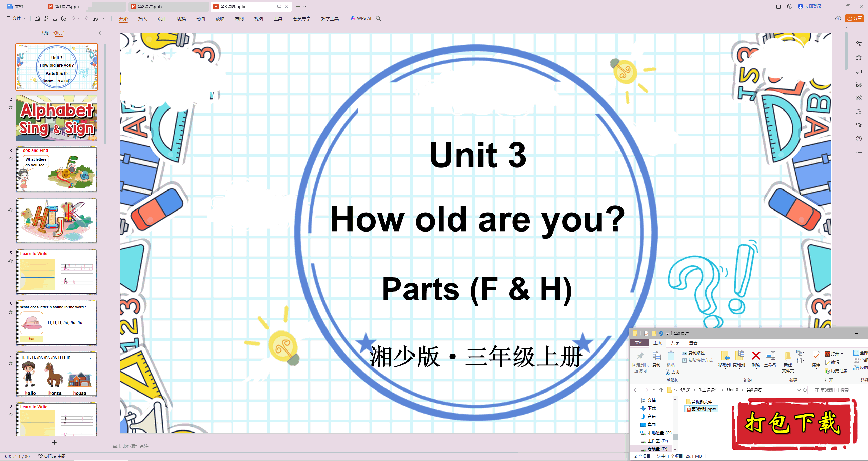This screenshot has width=868, height=461.
Task: Click the orange 分享 button
Action: coord(854,18)
